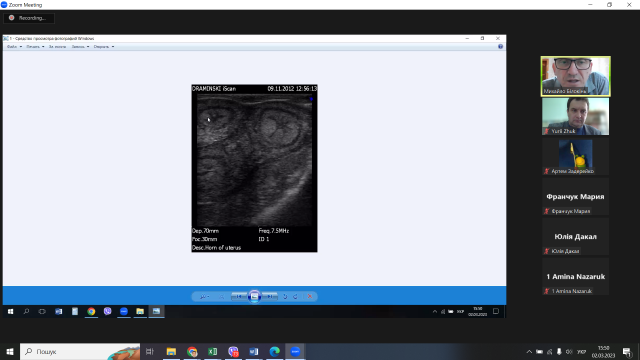640x360 pixels.
Task: Select the participant tile with carrot avatar
Action: (576, 156)
